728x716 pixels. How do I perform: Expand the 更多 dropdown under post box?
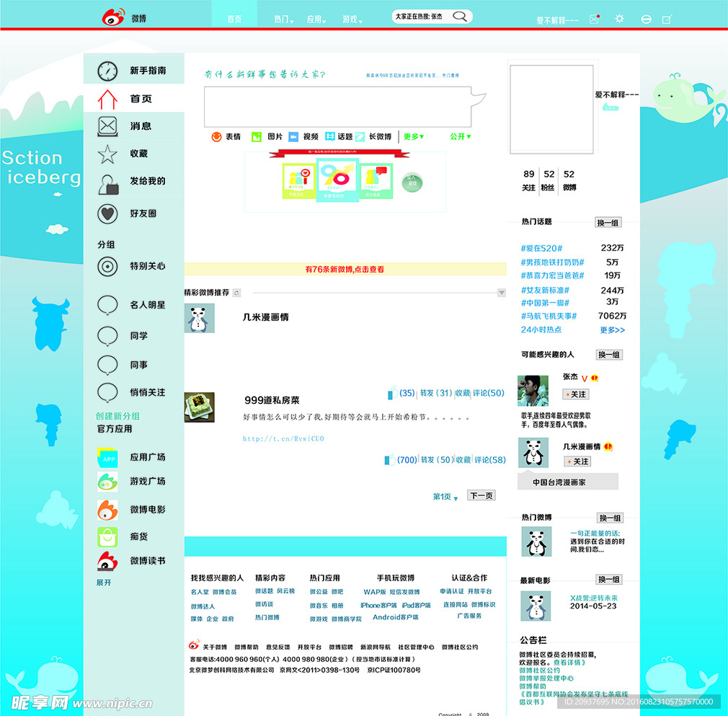[x=414, y=136]
